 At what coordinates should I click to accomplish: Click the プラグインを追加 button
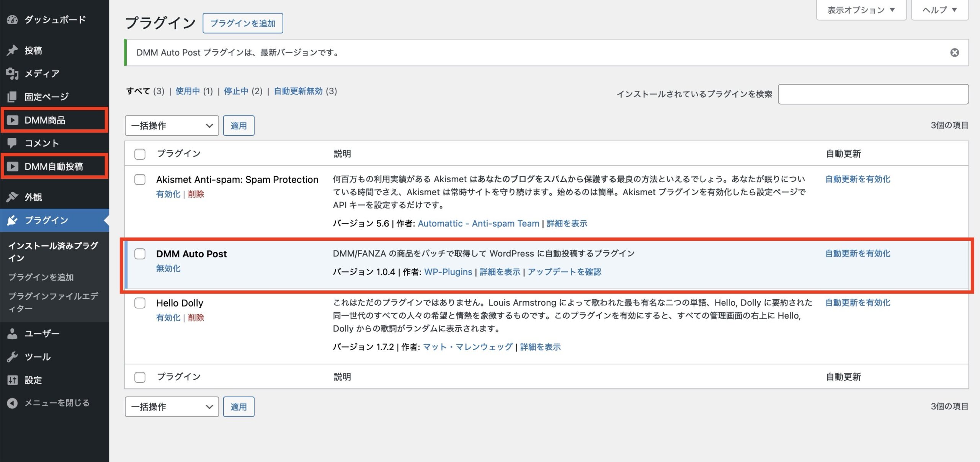[x=242, y=23]
